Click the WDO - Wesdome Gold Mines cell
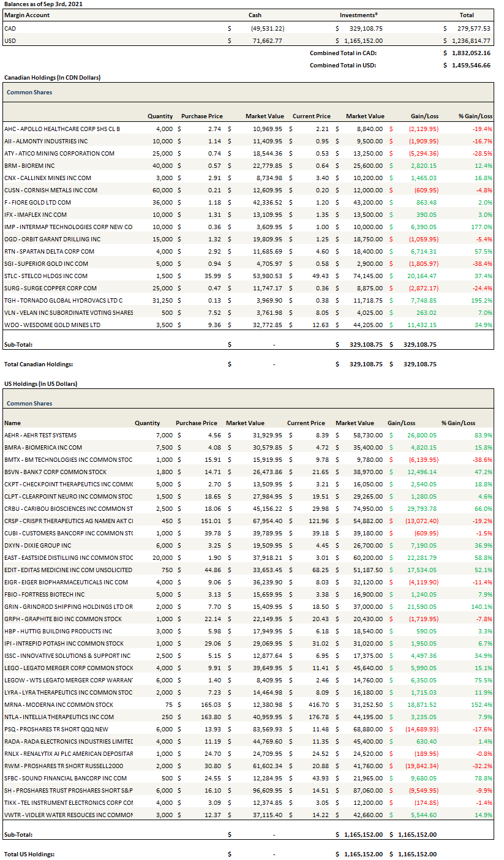 pos(52,325)
